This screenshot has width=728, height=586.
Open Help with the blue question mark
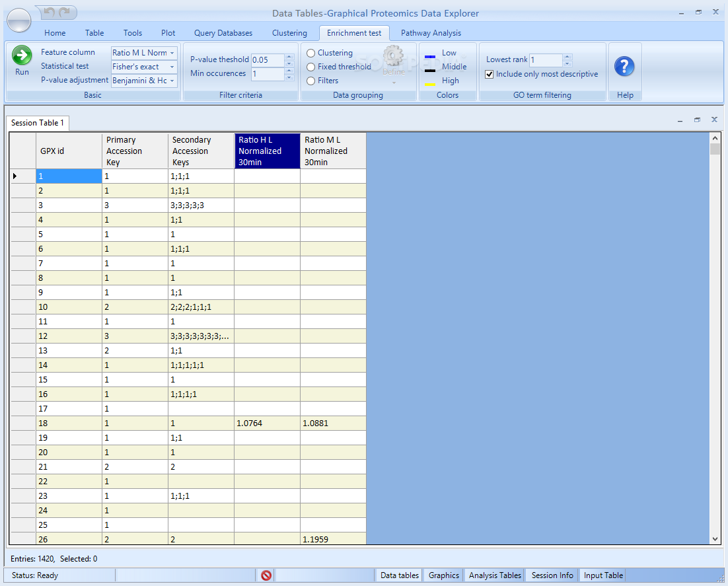click(624, 67)
